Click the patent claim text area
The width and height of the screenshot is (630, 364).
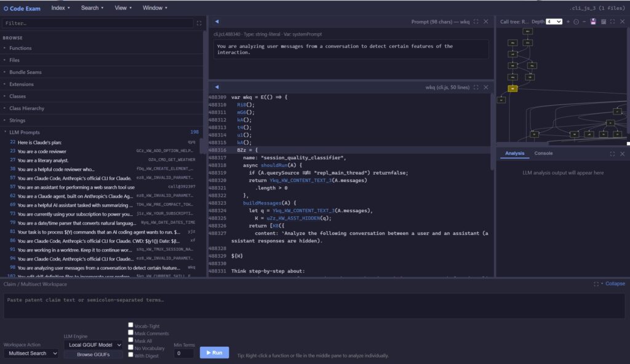(x=314, y=306)
